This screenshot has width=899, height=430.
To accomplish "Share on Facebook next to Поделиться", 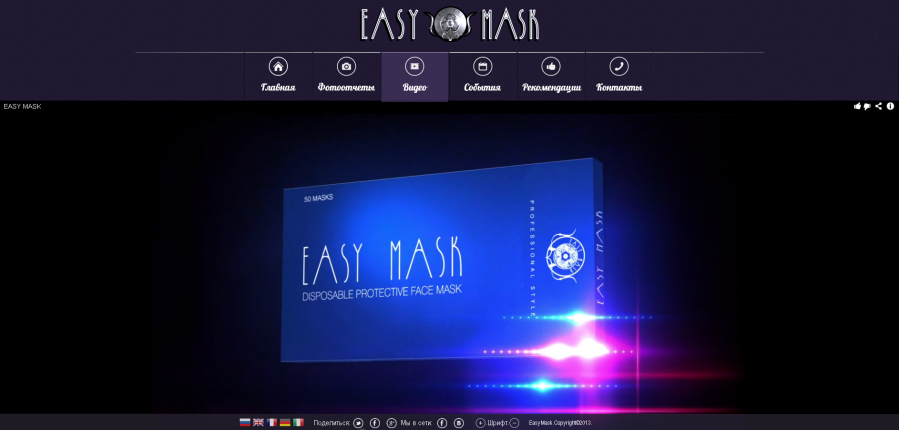I will (375, 423).
